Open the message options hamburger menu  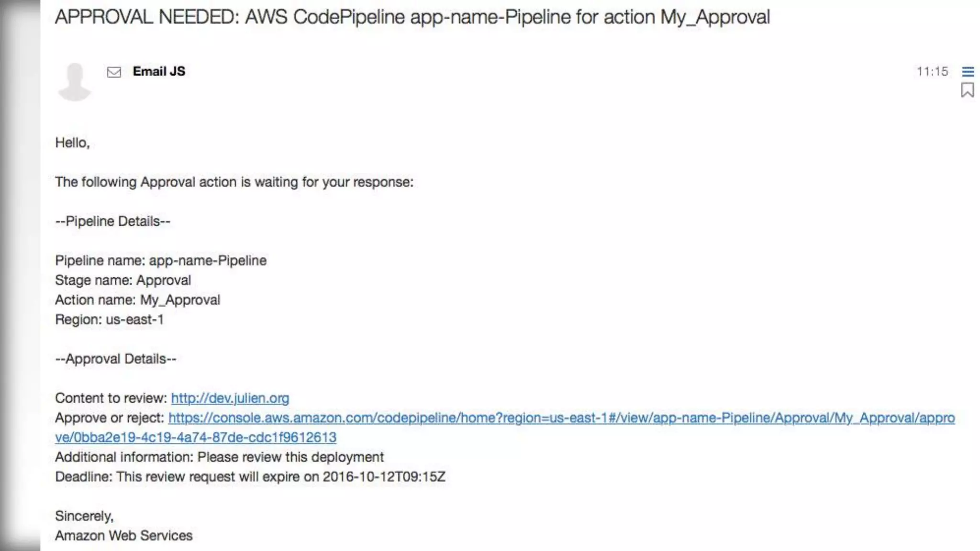968,72
